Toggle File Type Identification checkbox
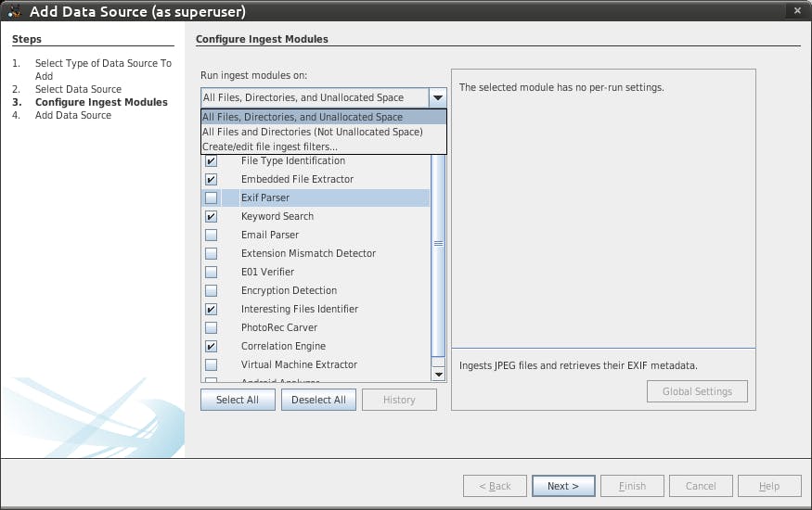The width and height of the screenshot is (812, 510). click(x=211, y=160)
